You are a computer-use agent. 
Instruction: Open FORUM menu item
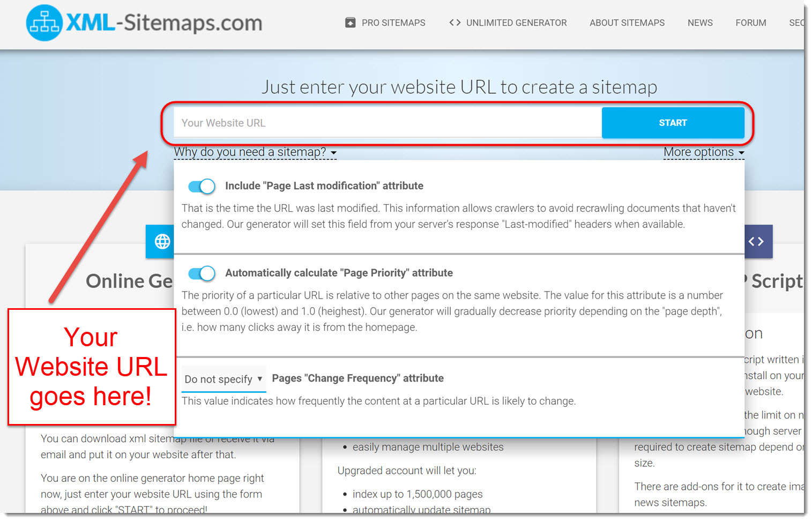pos(750,23)
